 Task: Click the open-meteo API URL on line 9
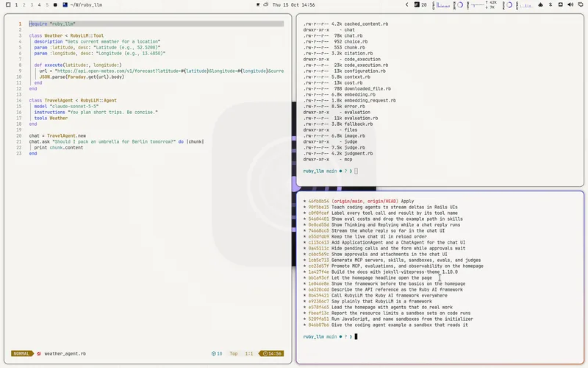pyautogui.click(x=169, y=71)
